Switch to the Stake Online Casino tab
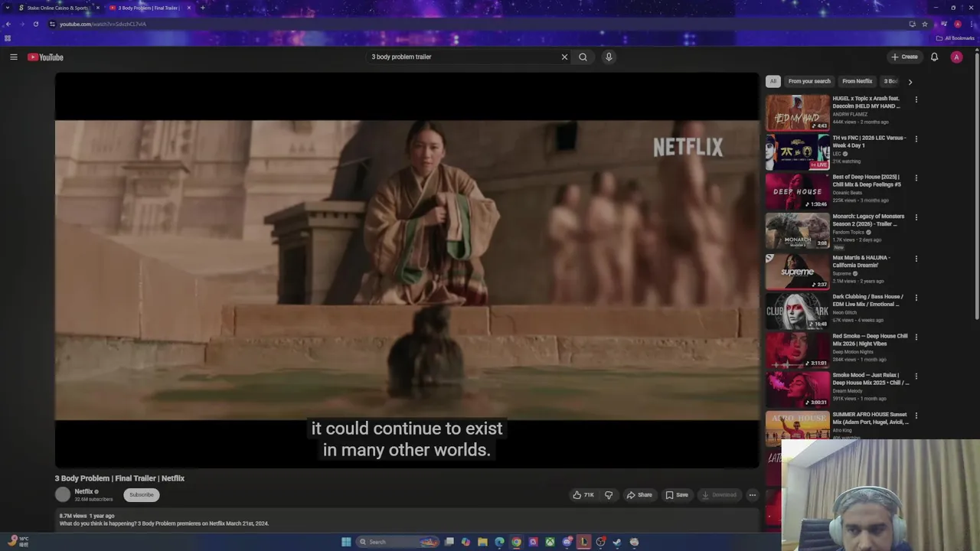Viewport: 980px width, 551px height. 57,8
